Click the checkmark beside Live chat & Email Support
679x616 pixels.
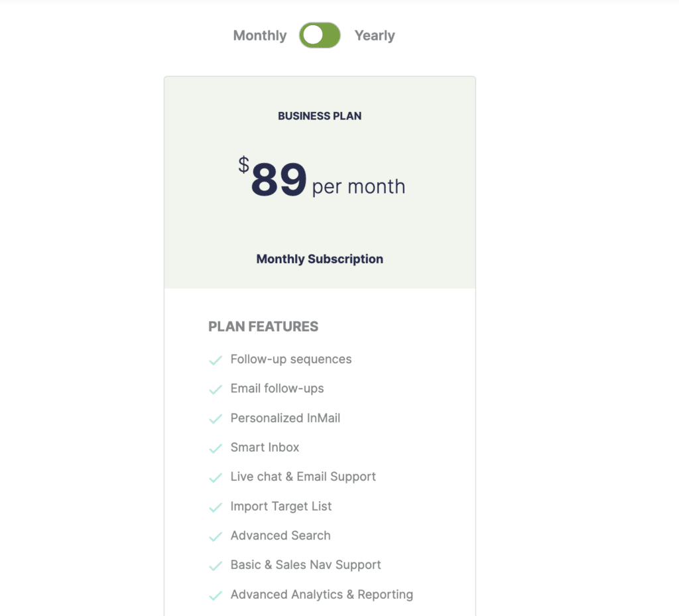tap(216, 478)
